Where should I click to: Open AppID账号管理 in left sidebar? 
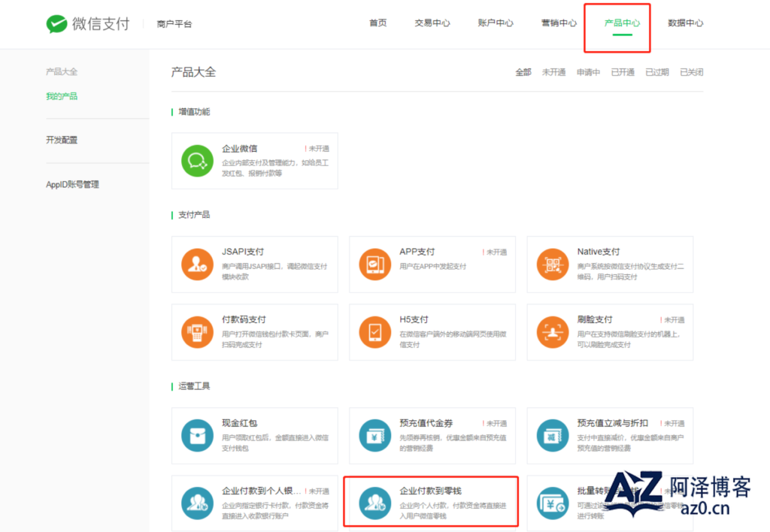click(x=72, y=184)
